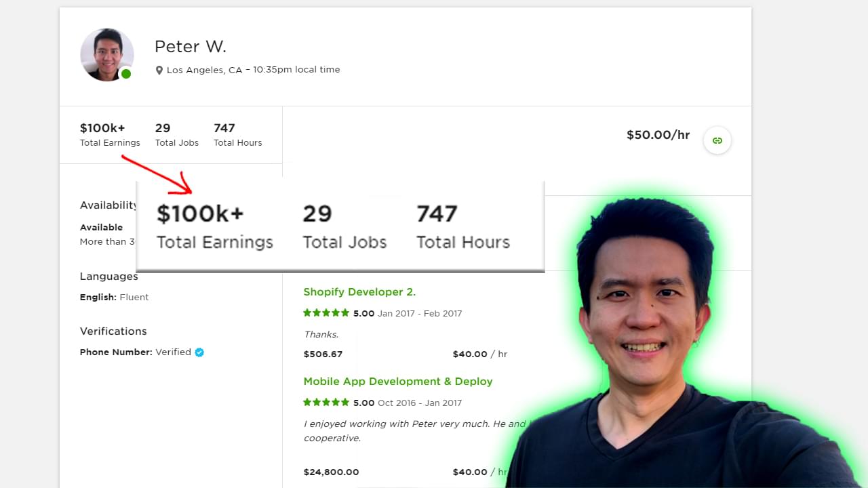Click the Phone Number: Verified text
The height and width of the screenshot is (488, 868).
click(x=136, y=352)
